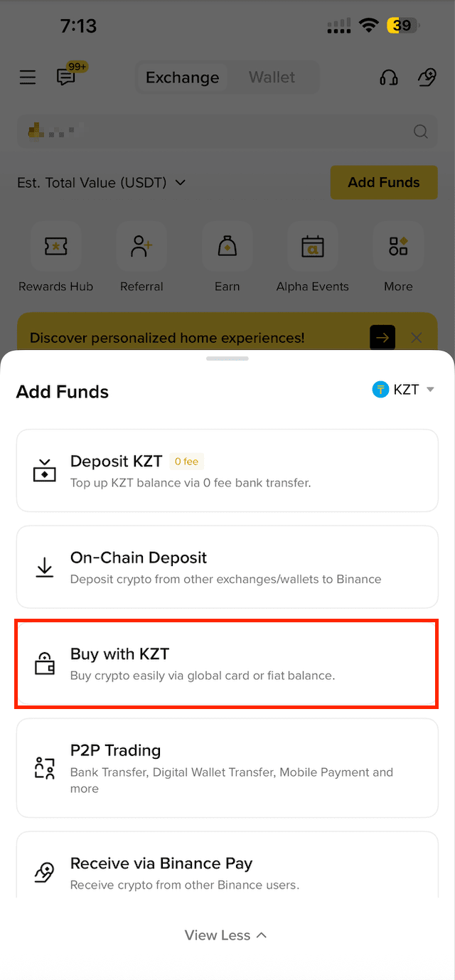Screen dimensions: 455x980
Task: Dismiss the personalized home banner
Action: click(417, 338)
